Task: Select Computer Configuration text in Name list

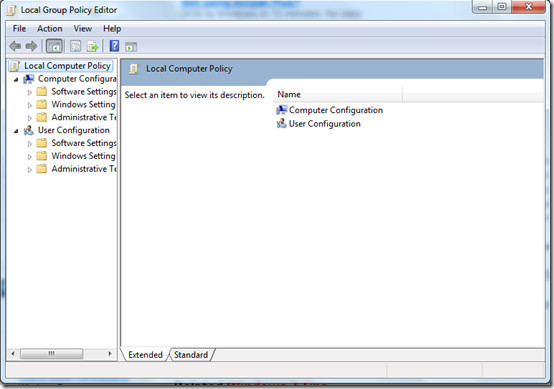Action: coord(336,110)
